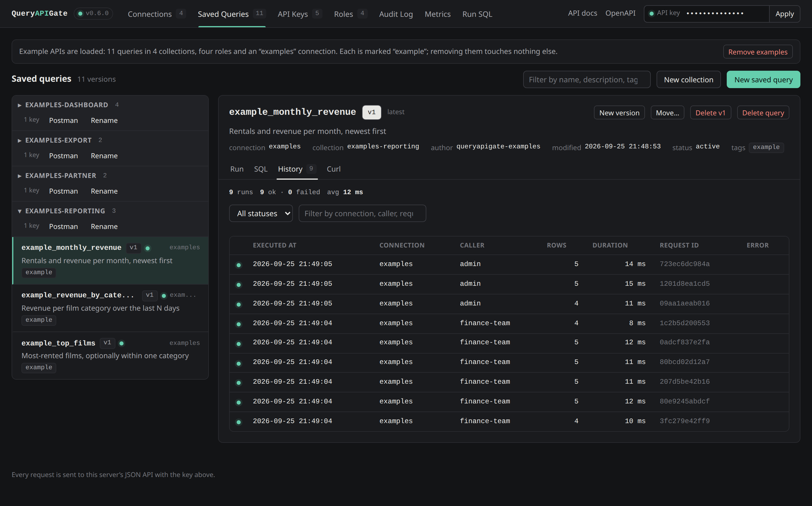Click Postman for EXAMPLES-PARTNER
812x506 pixels.
(63, 191)
